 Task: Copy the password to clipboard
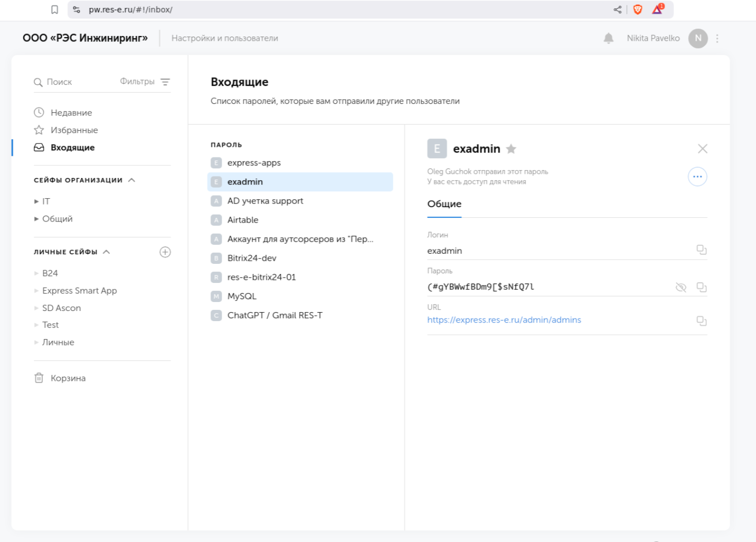click(x=701, y=287)
